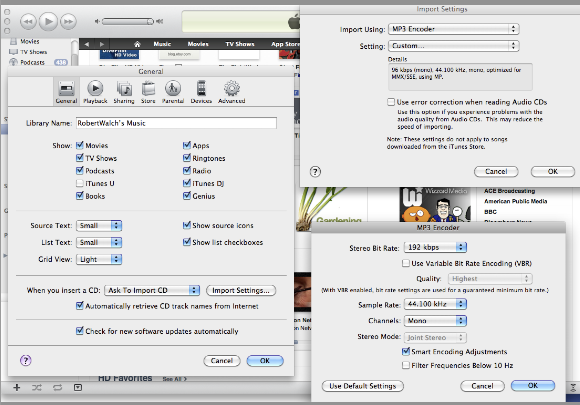Viewport: 580px width, 405px height.
Task: Open the Advanced preferences gear tab
Action: pos(232,92)
